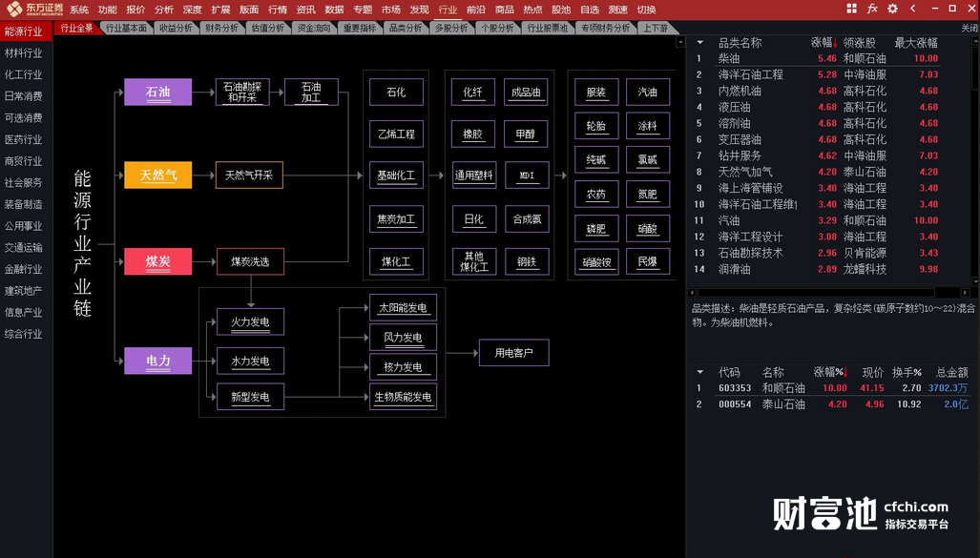The height and width of the screenshot is (558, 980).
Task: Open the 分析 menu
Action: [x=164, y=10]
